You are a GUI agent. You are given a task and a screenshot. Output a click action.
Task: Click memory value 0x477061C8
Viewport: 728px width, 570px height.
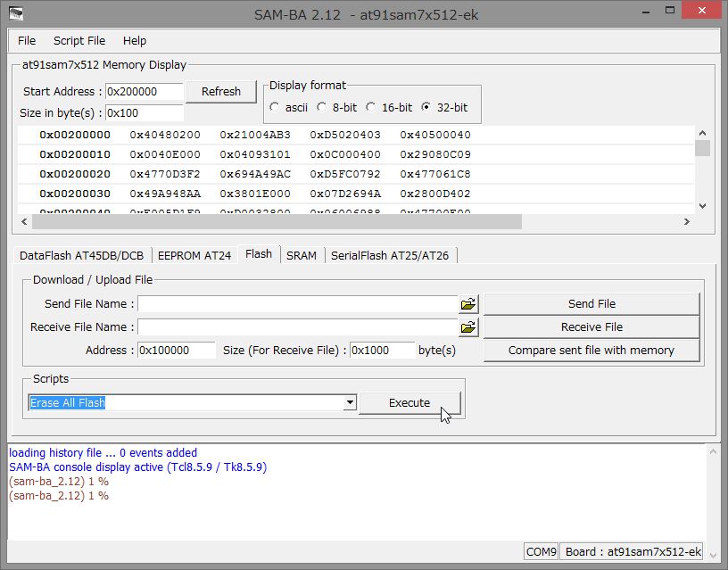tap(435, 174)
